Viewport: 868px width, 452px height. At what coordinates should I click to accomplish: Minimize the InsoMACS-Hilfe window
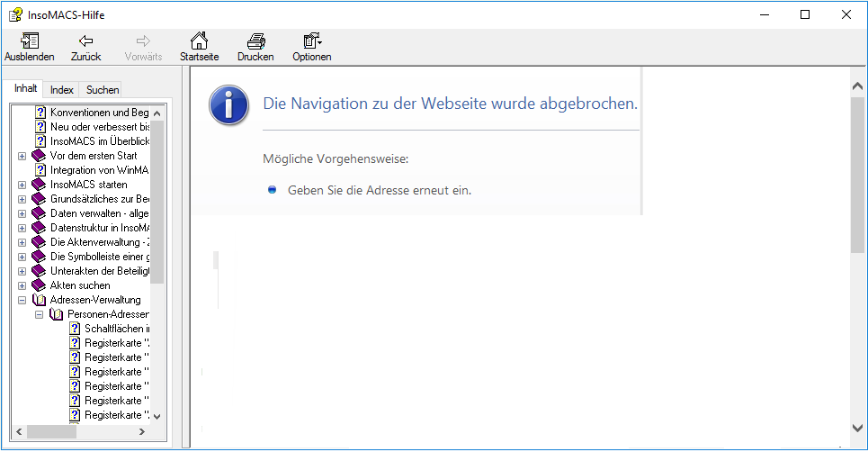(765, 14)
